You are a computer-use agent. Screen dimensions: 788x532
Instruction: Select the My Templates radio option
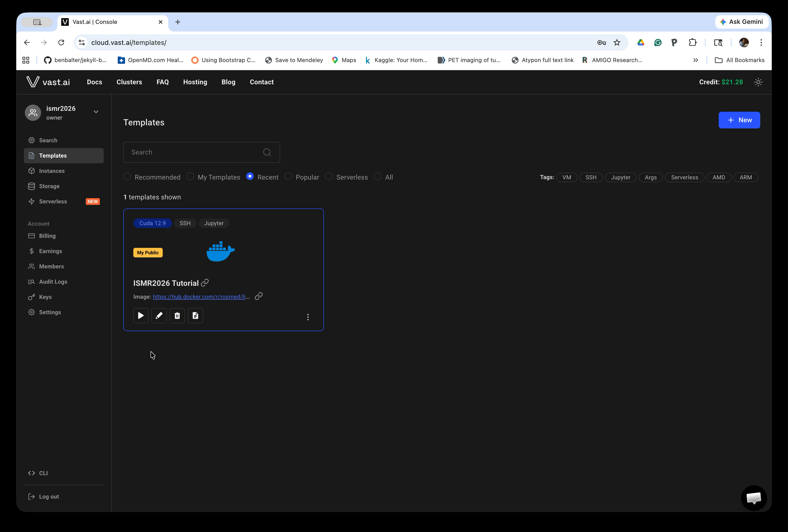coord(190,176)
